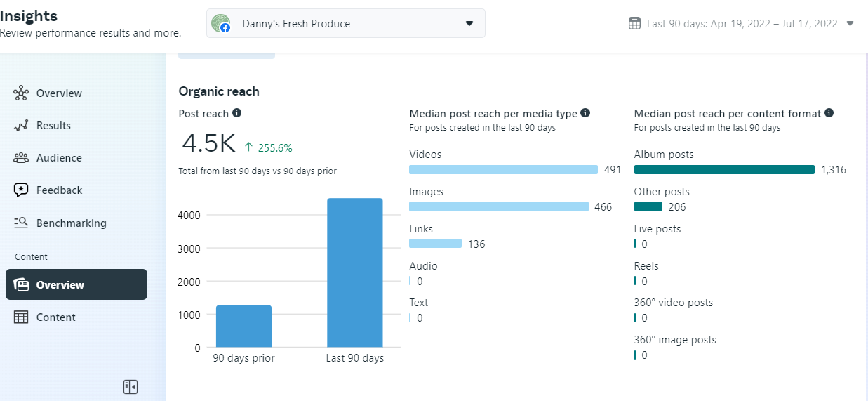Click calendar icon next to date range
The width and height of the screenshot is (868, 401).
coord(634,24)
